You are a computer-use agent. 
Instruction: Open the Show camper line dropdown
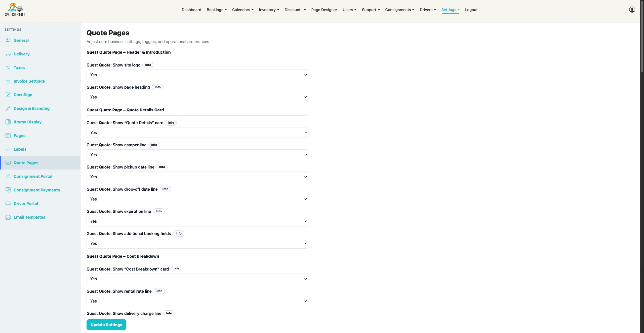point(197,155)
